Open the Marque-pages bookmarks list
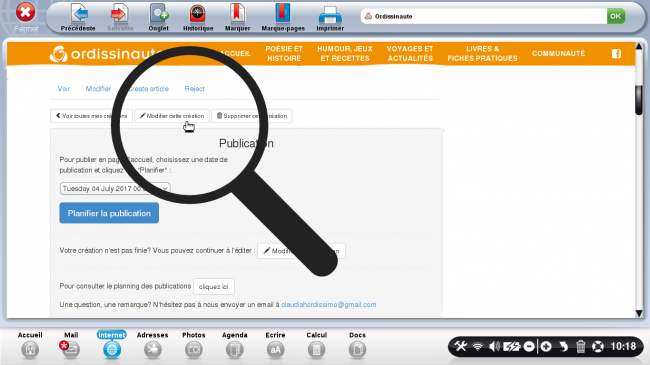The height and width of the screenshot is (365, 650). (x=283, y=17)
